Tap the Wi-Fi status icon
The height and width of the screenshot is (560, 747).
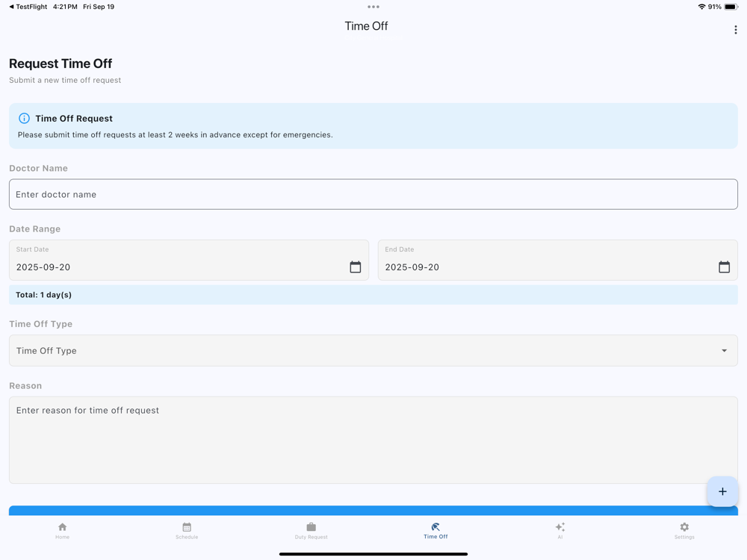point(701,7)
